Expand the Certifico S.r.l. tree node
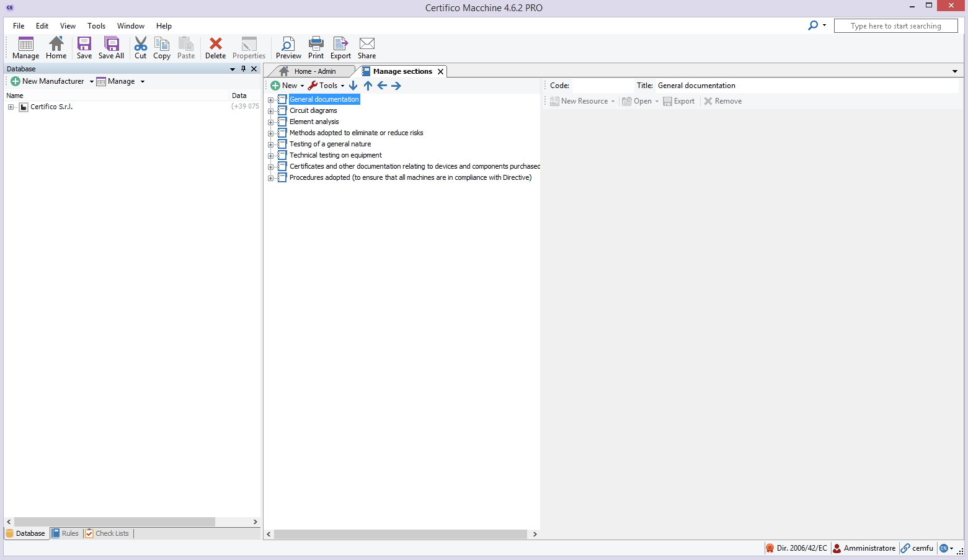Viewport: 968px width, 560px height. [11, 107]
